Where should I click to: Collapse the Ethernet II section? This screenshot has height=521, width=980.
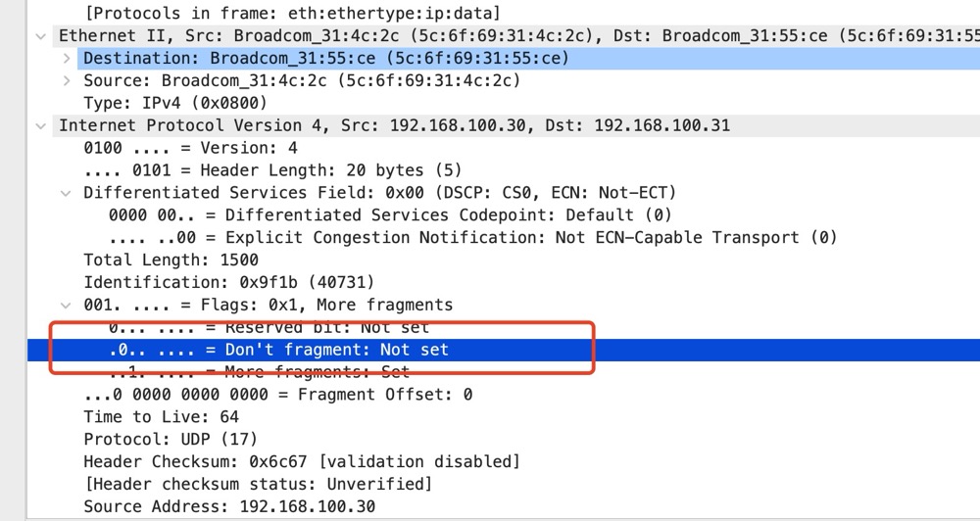(x=39, y=36)
